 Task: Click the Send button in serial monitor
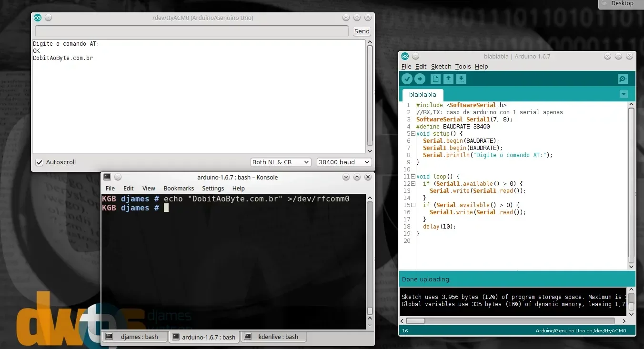click(x=362, y=31)
